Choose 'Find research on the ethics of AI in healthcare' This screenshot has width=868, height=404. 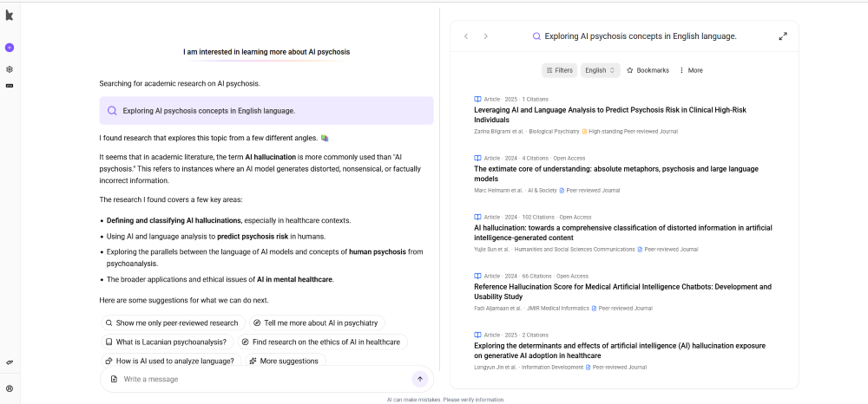322,342
